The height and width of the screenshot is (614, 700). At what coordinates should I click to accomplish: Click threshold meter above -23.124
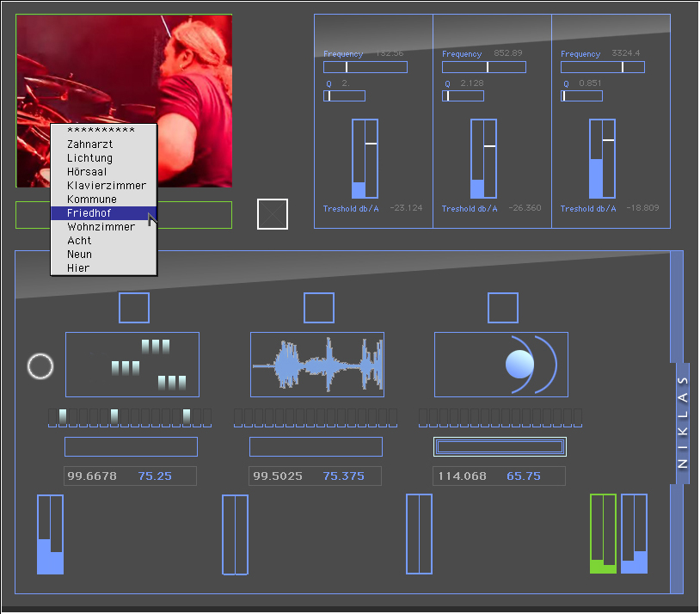(x=365, y=158)
